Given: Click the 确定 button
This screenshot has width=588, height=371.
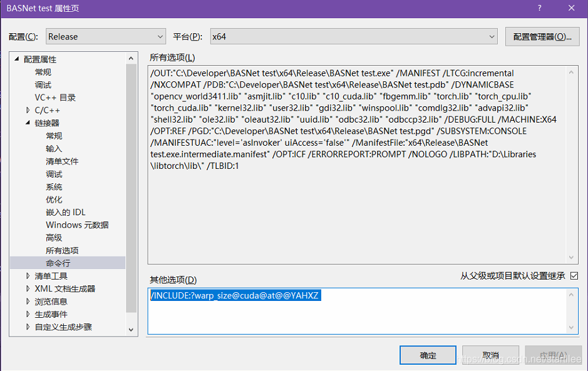Looking at the screenshot, I should 428,355.
